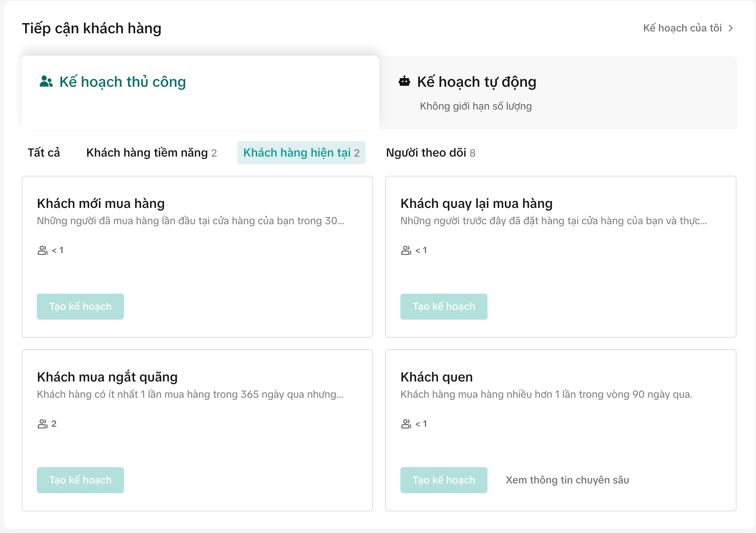Viewport: 756px width, 533px height.
Task: Open Kế hoạch của tôi link
Action: pos(682,28)
